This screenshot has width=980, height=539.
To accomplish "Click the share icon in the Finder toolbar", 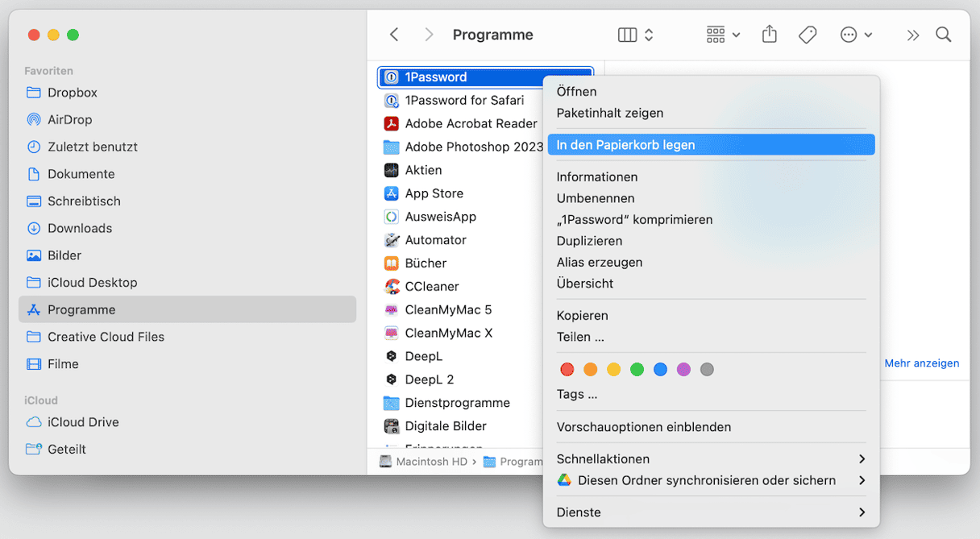I will (x=770, y=35).
